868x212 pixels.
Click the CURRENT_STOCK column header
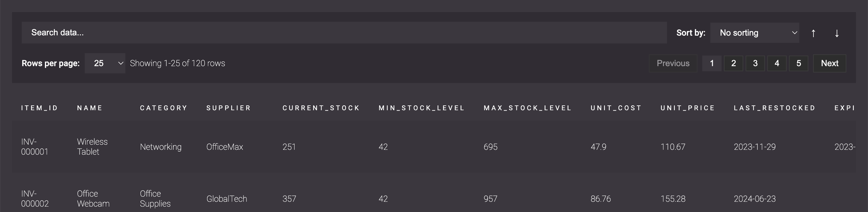tap(321, 108)
